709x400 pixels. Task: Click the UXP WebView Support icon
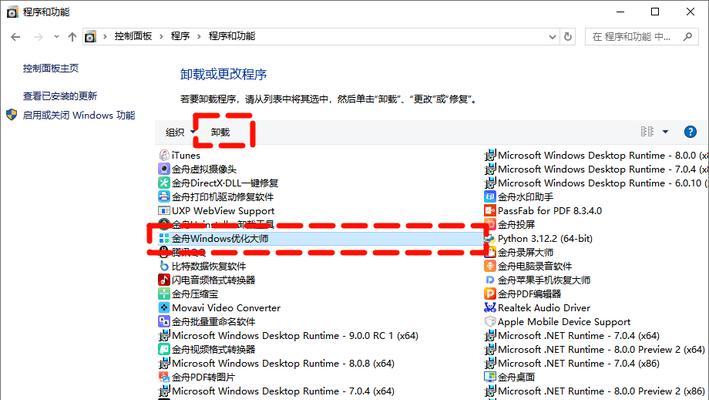point(164,211)
